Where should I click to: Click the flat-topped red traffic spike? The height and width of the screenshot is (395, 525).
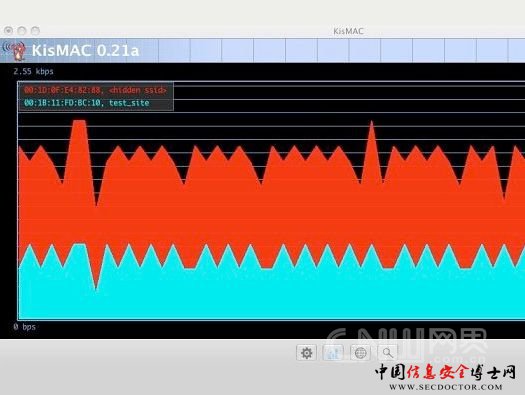point(79,141)
